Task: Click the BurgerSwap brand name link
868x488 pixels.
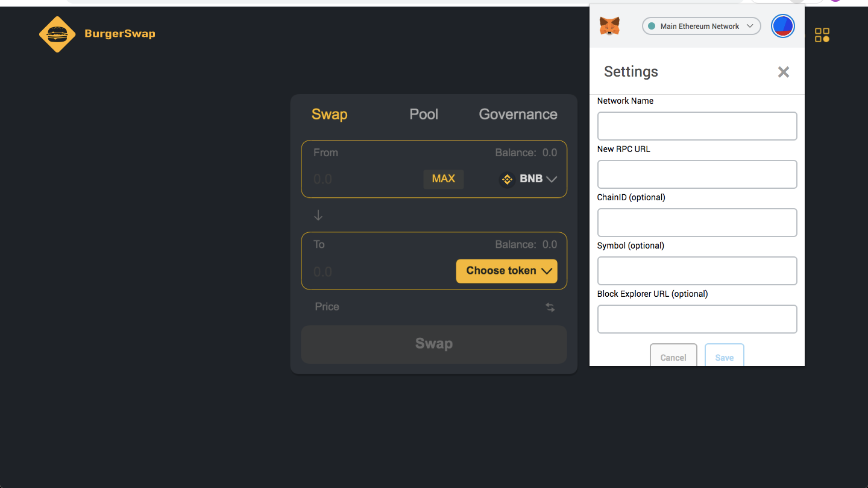Action: pyautogui.click(x=120, y=34)
